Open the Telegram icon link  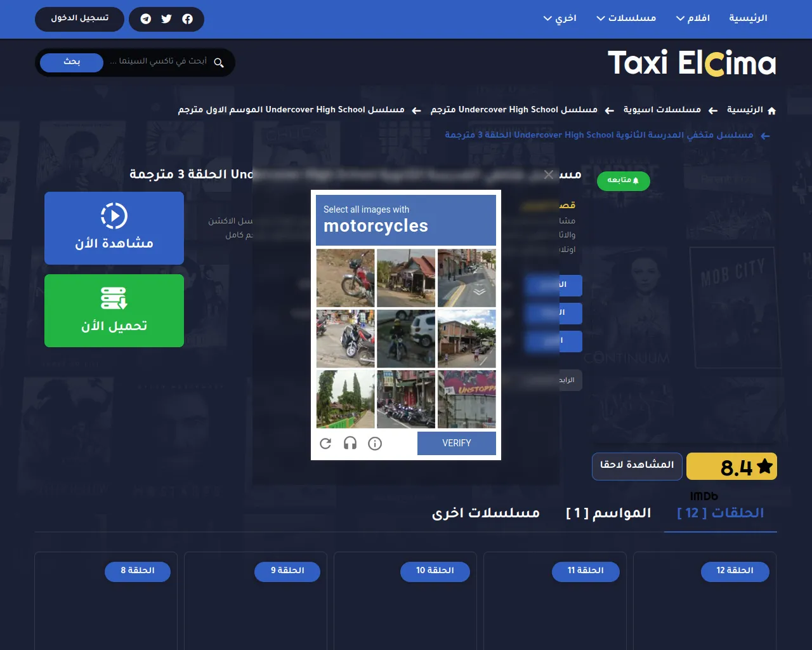(146, 19)
